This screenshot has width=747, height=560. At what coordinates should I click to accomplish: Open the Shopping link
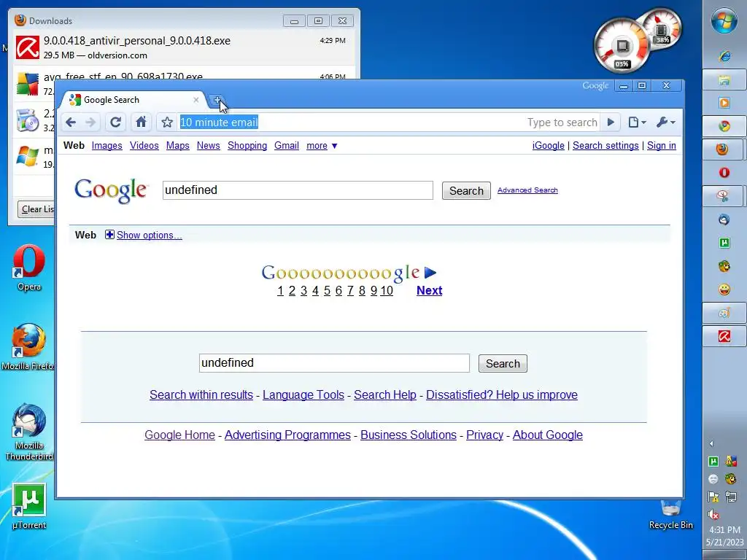click(x=247, y=146)
